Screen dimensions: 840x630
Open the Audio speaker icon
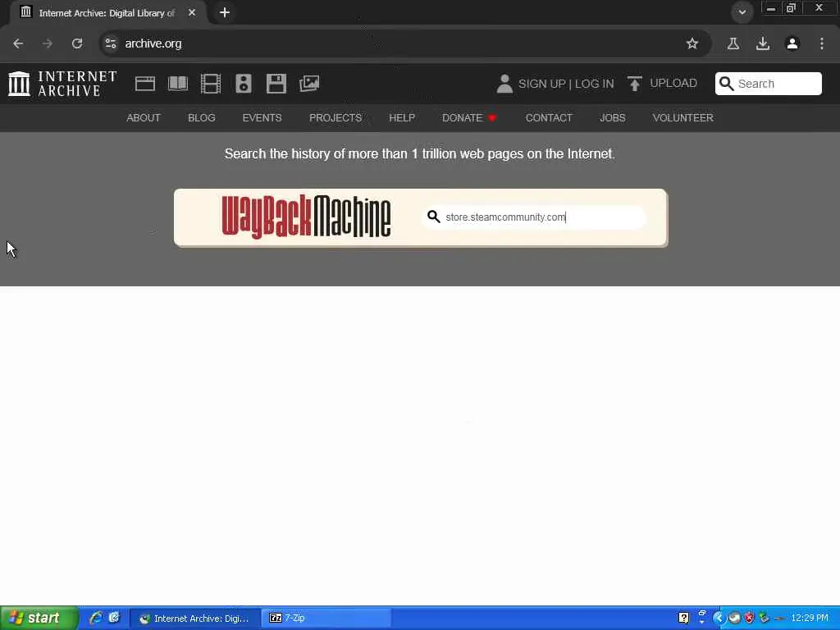click(243, 84)
